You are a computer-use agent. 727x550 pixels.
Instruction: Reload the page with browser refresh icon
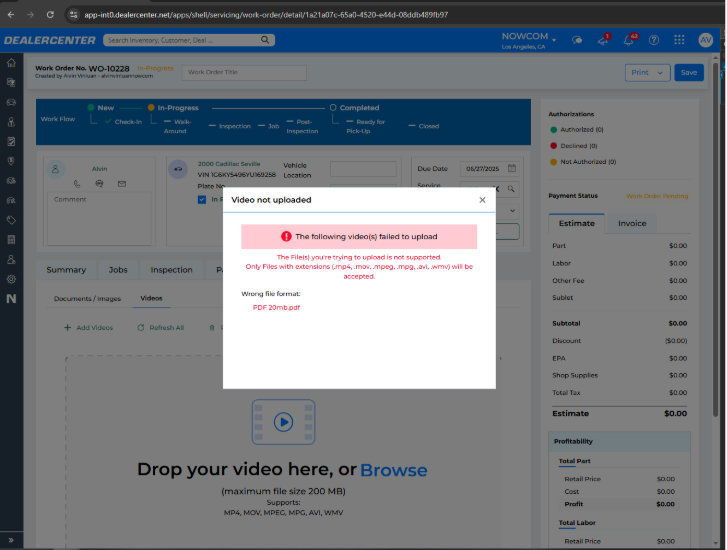pos(50,15)
